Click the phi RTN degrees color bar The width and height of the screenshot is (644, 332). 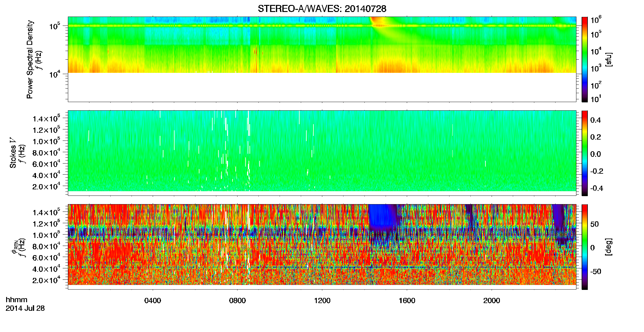tap(585, 247)
